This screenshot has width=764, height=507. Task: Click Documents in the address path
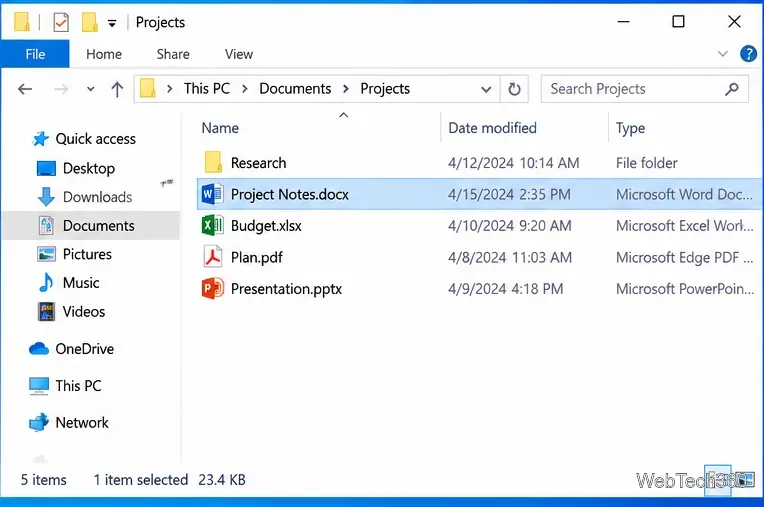(x=295, y=89)
